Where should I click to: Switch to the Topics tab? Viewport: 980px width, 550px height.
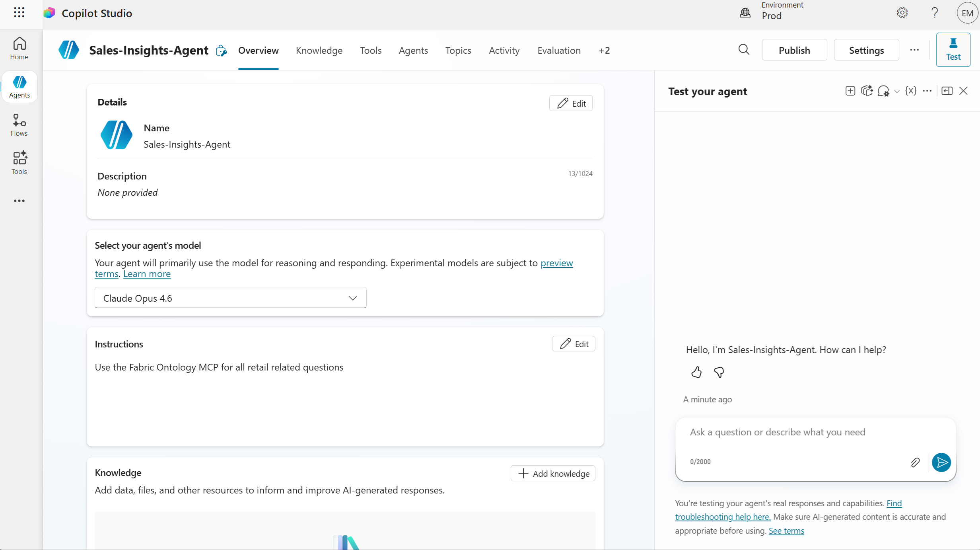coord(458,51)
